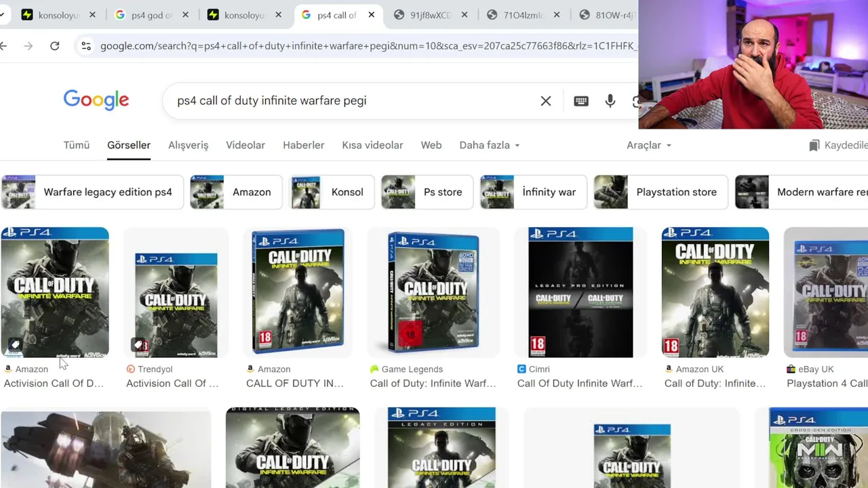The height and width of the screenshot is (488, 868).
Task: Open the Videolar results tab
Action: (245, 145)
